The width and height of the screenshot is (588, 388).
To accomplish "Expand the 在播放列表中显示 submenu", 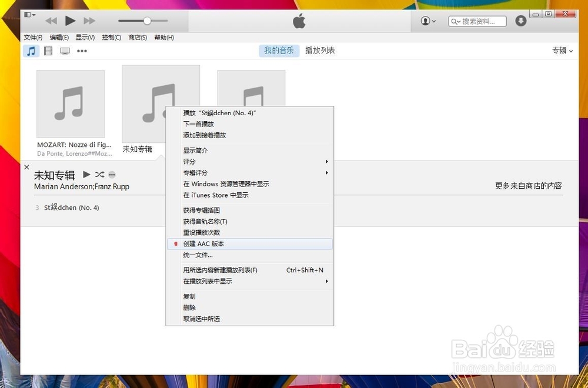I will [206, 282].
